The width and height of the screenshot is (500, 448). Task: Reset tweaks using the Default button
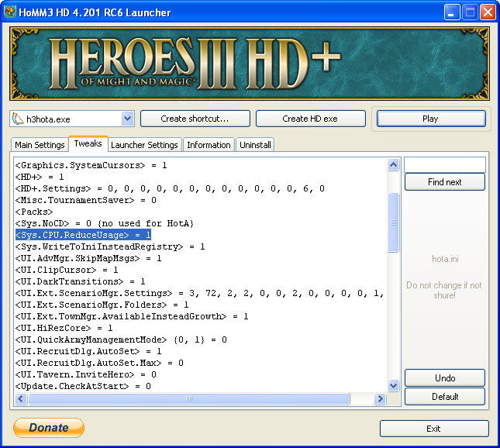444,396
